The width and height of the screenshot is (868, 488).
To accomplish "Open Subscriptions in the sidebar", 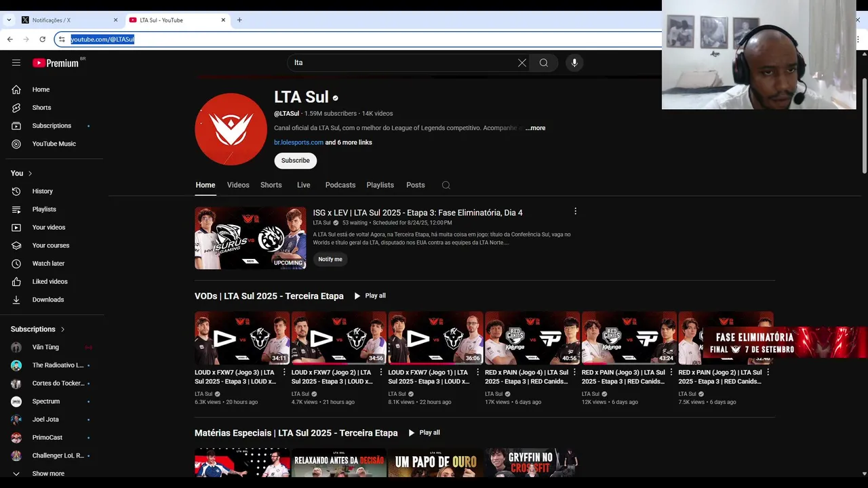I will (x=52, y=125).
